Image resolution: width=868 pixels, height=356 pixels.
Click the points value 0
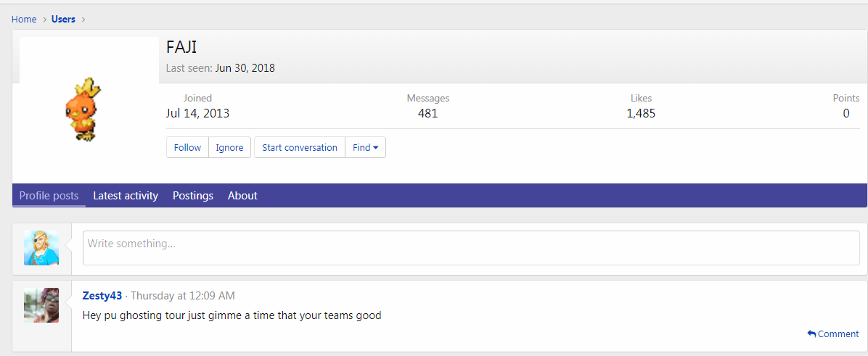(846, 114)
